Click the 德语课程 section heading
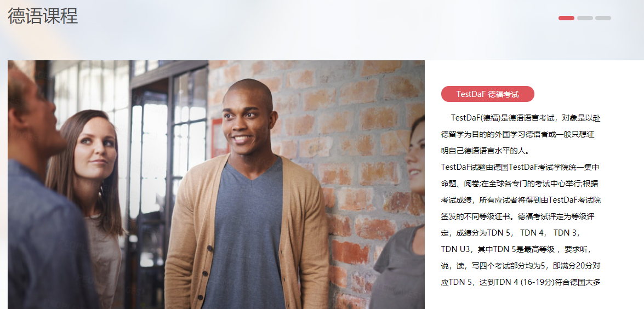 (x=43, y=16)
